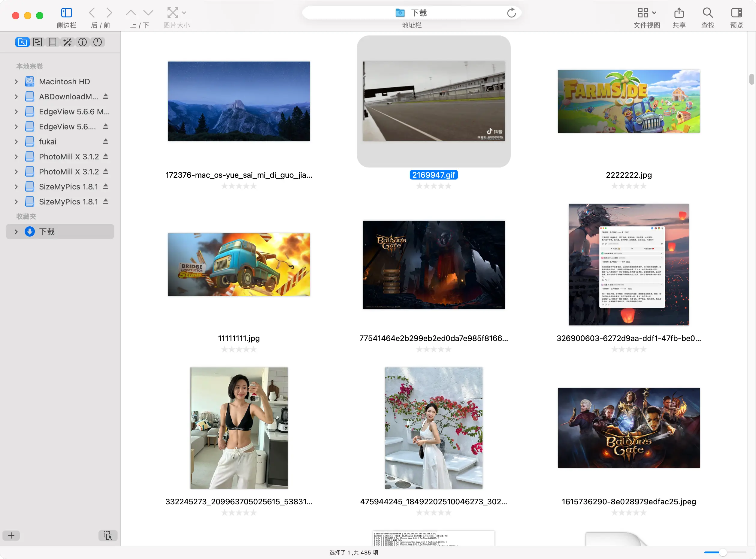Adjust the thumbnail size slider
The width and height of the screenshot is (756, 559).
point(722,552)
